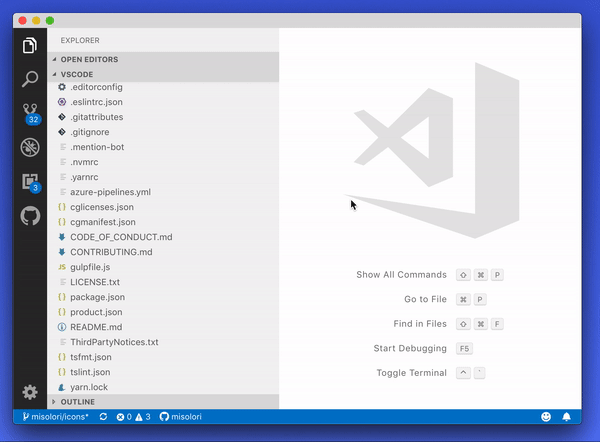Expand the OUTLINE section

click(163, 402)
